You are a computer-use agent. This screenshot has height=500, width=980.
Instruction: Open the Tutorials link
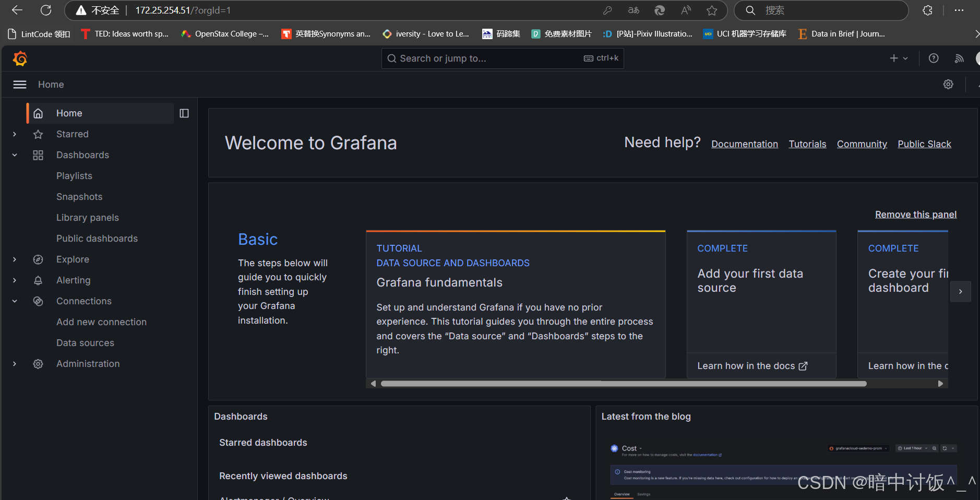coord(807,144)
